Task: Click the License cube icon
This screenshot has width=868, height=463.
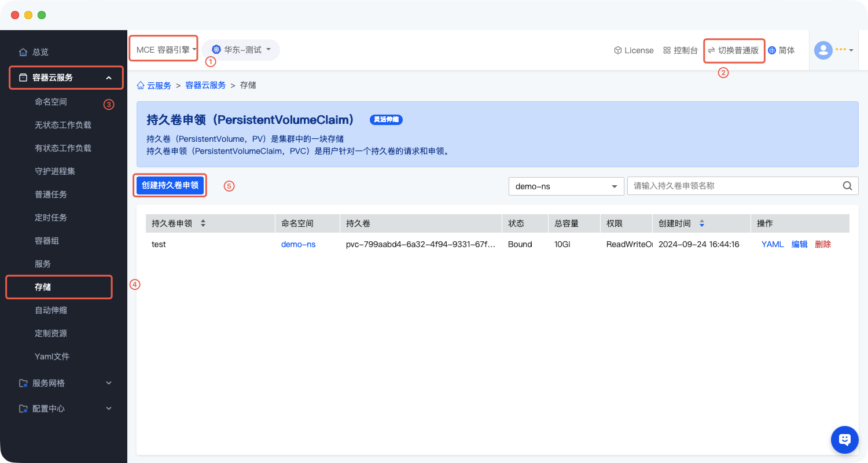Action: point(618,50)
